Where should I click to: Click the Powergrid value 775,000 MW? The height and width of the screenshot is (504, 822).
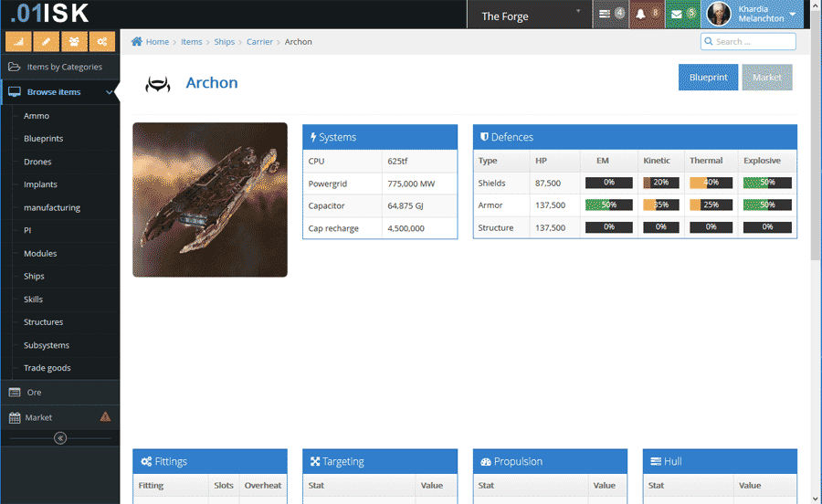(411, 184)
